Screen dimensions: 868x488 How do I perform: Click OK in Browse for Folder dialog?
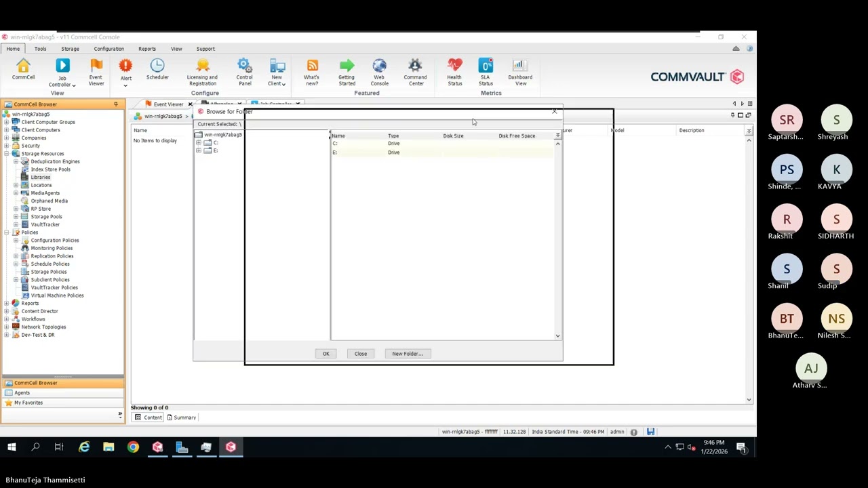[325, 354]
